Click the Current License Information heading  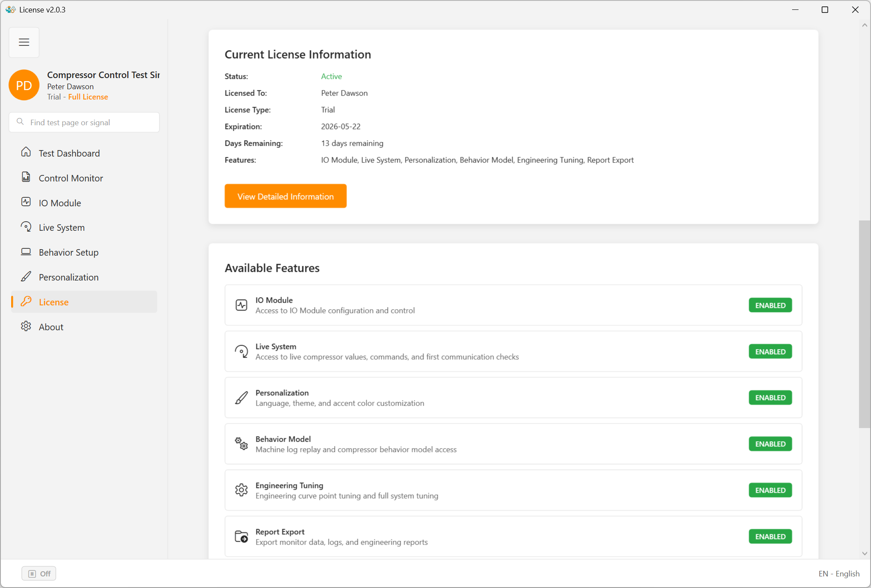(298, 54)
